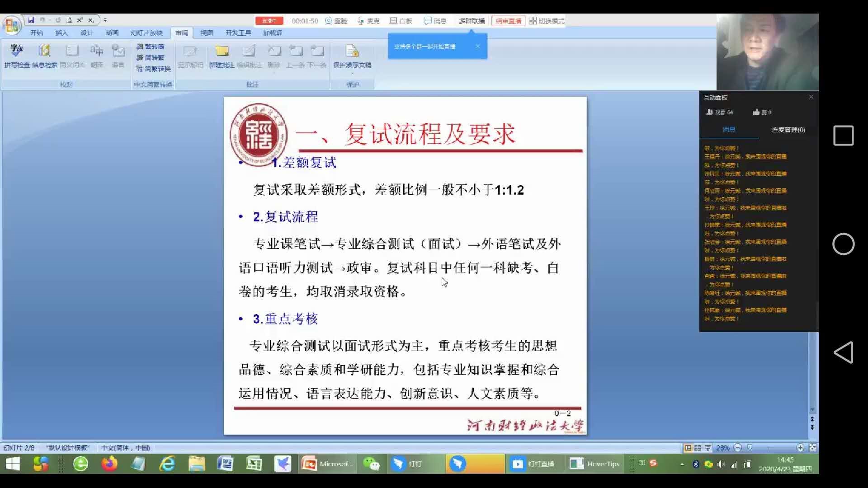
Task: Show hidden system tray icons arrow
Action: 682,464
